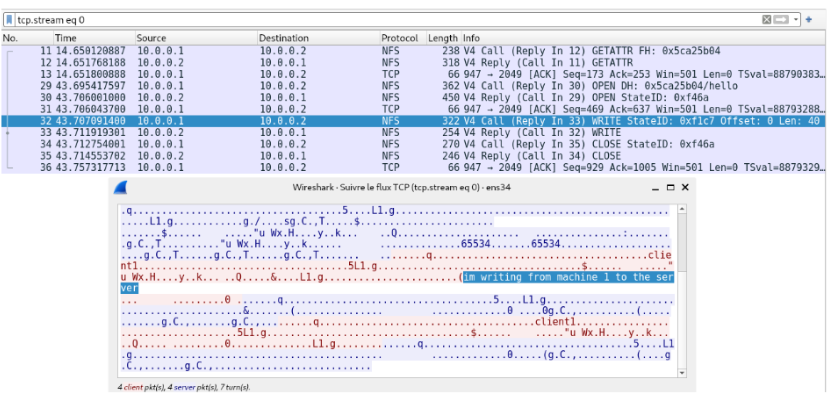Click the display filter bookmark icon
This screenshot has width=839, height=409.
pos(10,19)
